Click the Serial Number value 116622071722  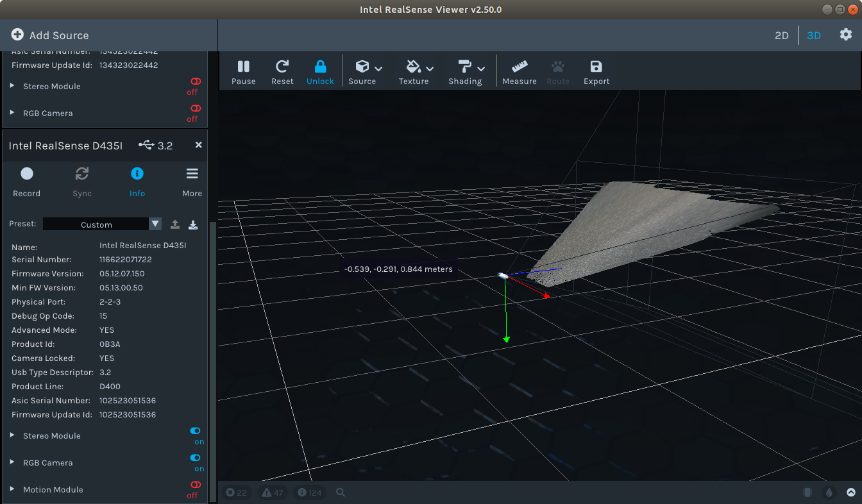click(126, 260)
